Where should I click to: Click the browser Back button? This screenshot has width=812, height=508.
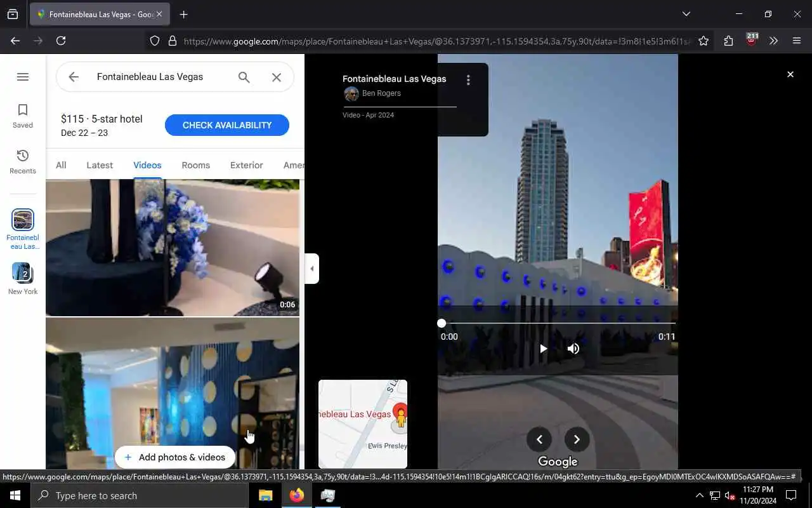[15, 41]
